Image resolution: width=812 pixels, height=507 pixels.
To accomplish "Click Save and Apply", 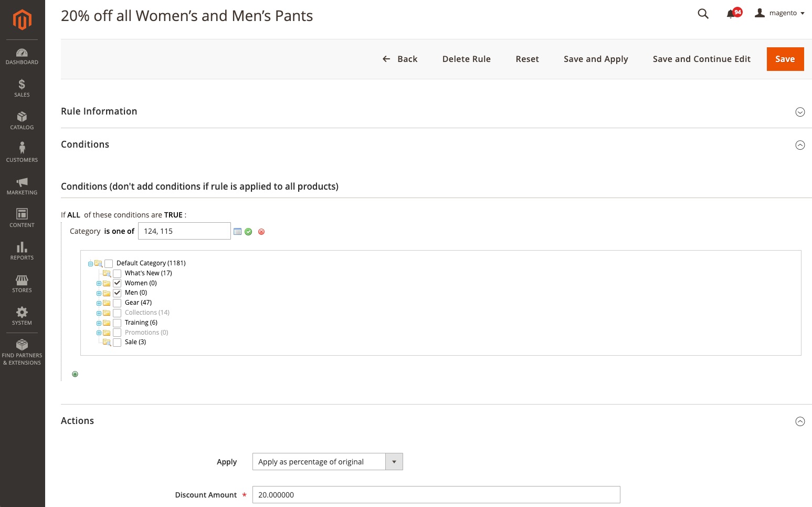I will click(x=596, y=59).
